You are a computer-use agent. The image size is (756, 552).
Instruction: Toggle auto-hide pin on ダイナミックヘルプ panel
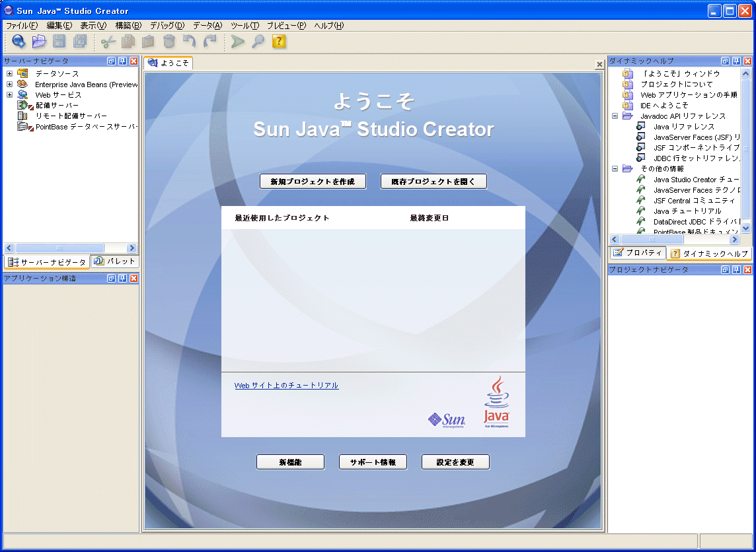click(x=736, y=60)
